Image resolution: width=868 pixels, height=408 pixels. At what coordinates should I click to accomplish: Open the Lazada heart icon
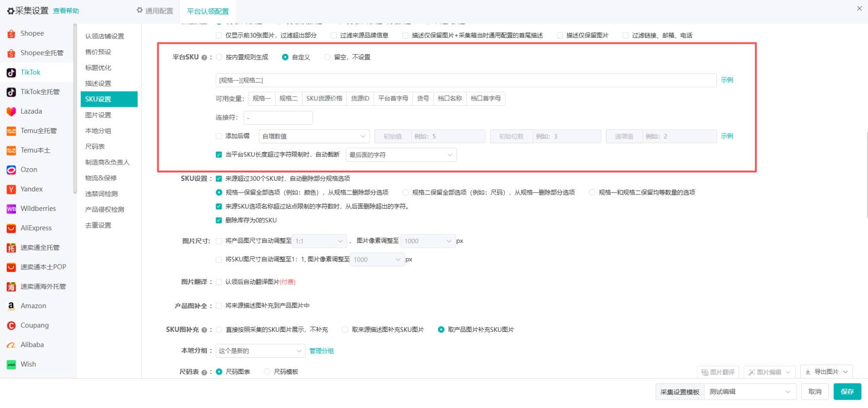(11, 112)
